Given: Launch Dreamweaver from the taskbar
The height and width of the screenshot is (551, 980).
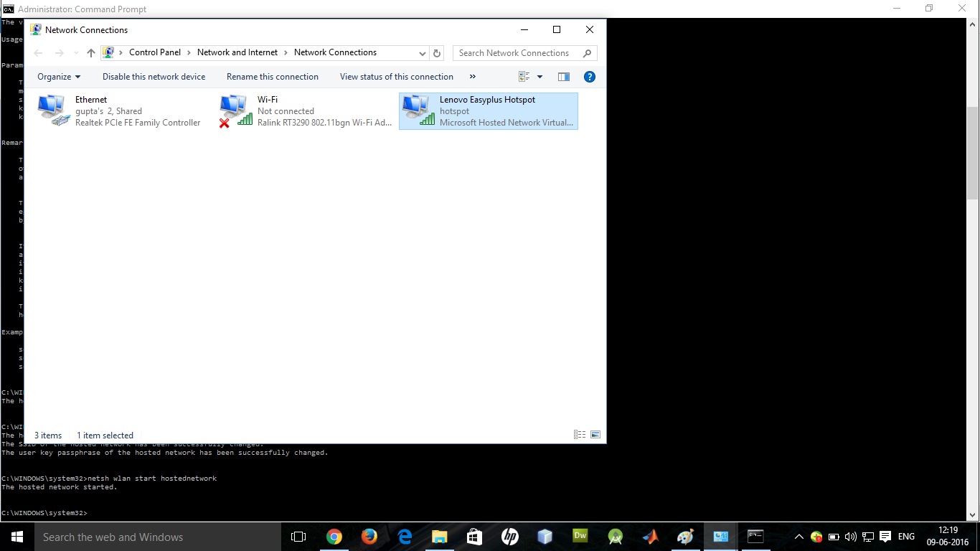Looking at the screenshot, I should pyautogui.click(x=580, y=537).
